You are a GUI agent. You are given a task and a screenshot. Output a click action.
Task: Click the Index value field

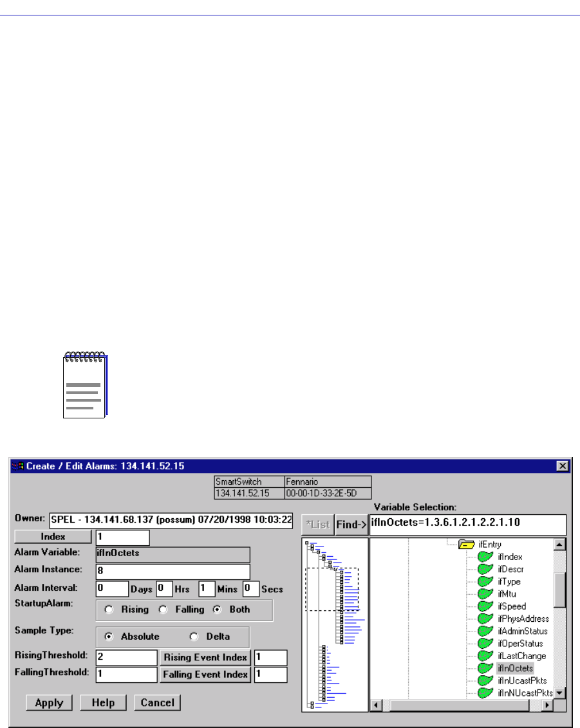pos(122,537)
